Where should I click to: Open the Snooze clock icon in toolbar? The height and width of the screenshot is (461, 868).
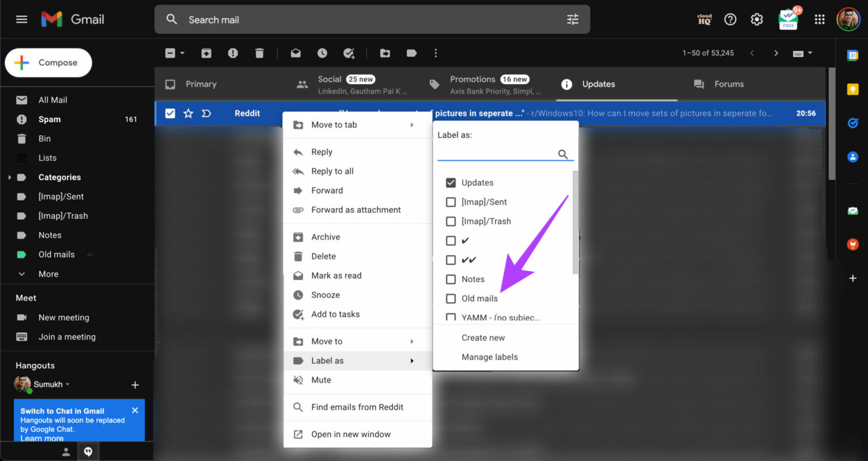tap(322, 53)
